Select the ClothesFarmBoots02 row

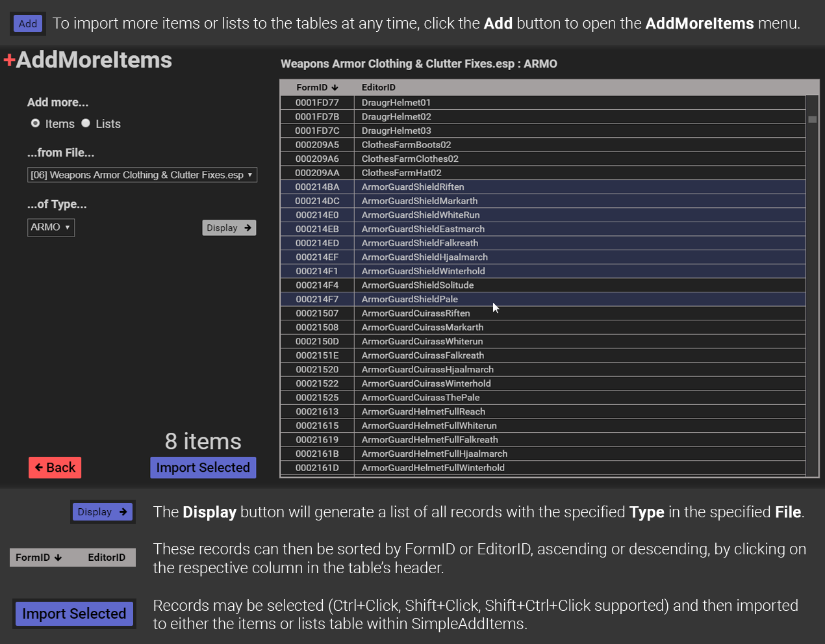click(x=406, y=145)
